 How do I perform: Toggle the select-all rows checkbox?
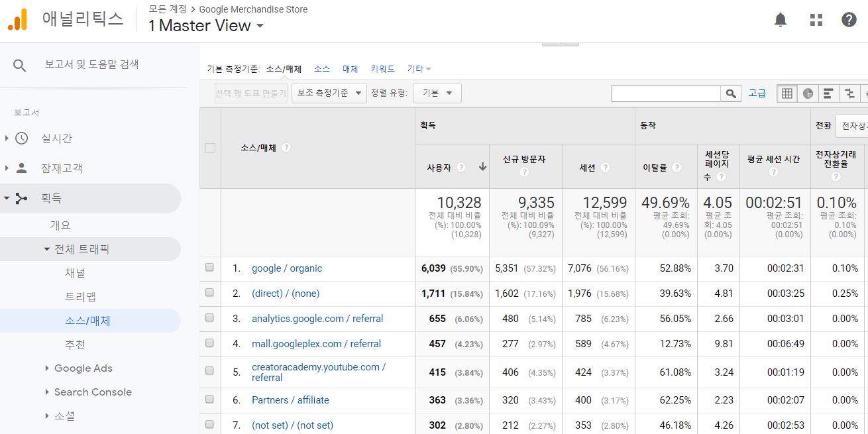(x=210, y=148)
